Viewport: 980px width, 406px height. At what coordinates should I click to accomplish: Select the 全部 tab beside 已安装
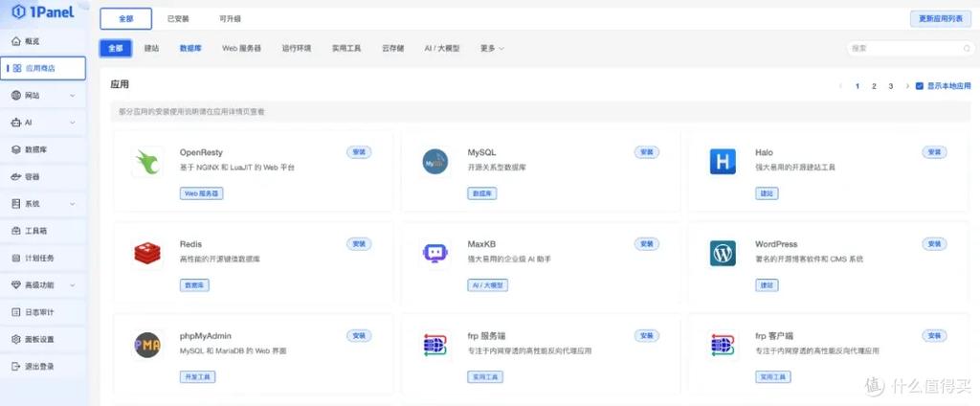125,19
